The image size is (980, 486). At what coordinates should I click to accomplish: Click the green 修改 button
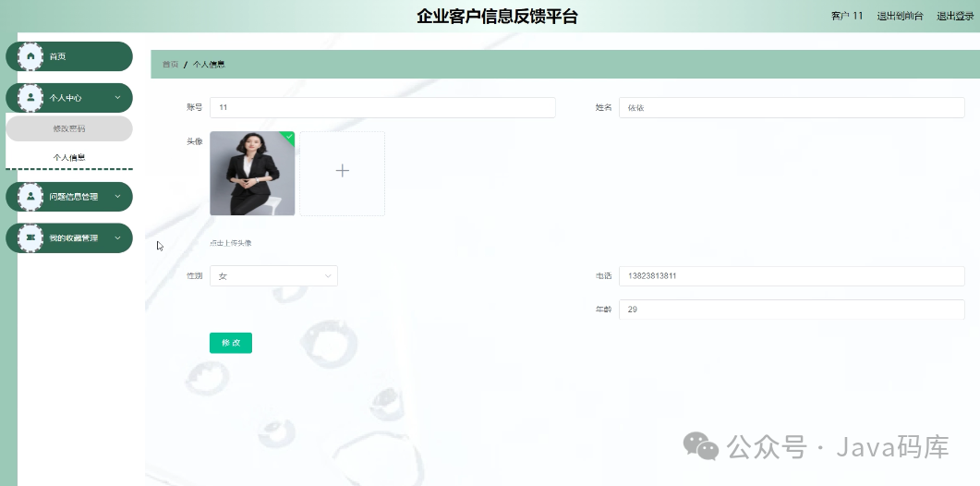(231, 343)
